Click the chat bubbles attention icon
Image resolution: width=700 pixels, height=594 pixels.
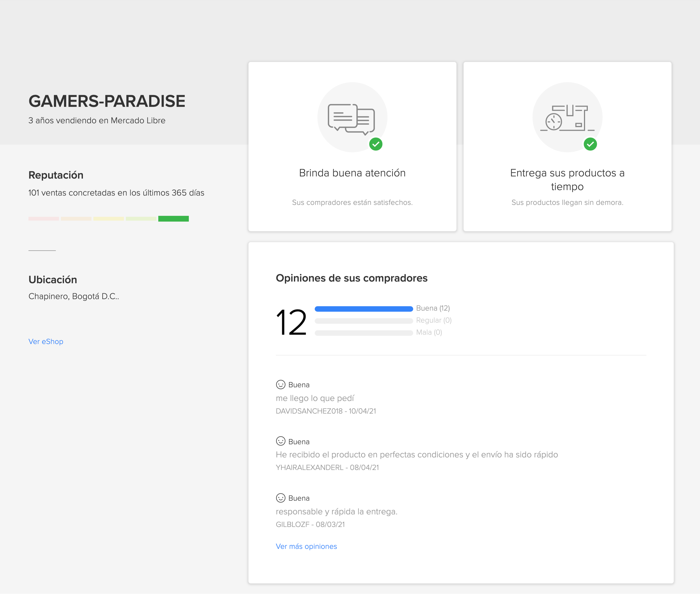[x=351, y=119]
